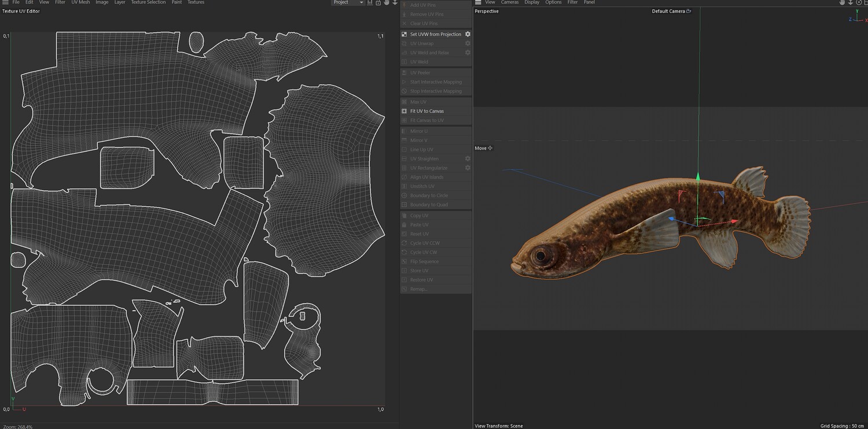
Task: Click the Grid Spacing : 50 cm text
Action: [843, 426]
